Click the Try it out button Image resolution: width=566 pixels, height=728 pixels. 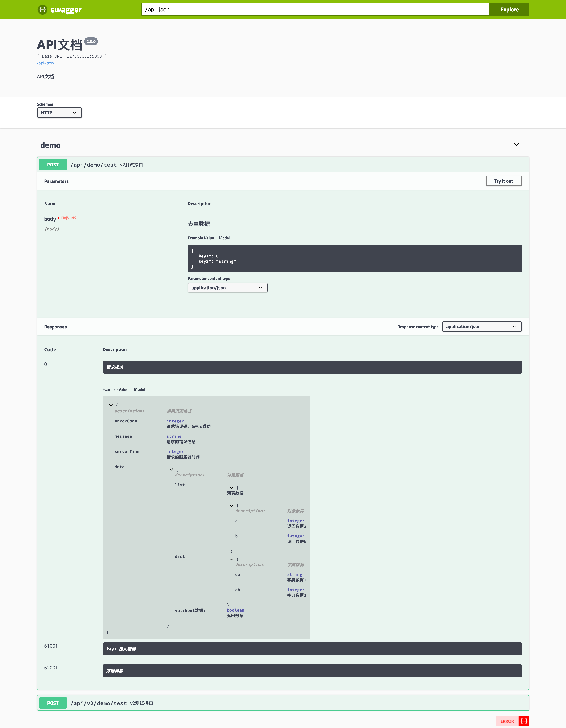503,181
